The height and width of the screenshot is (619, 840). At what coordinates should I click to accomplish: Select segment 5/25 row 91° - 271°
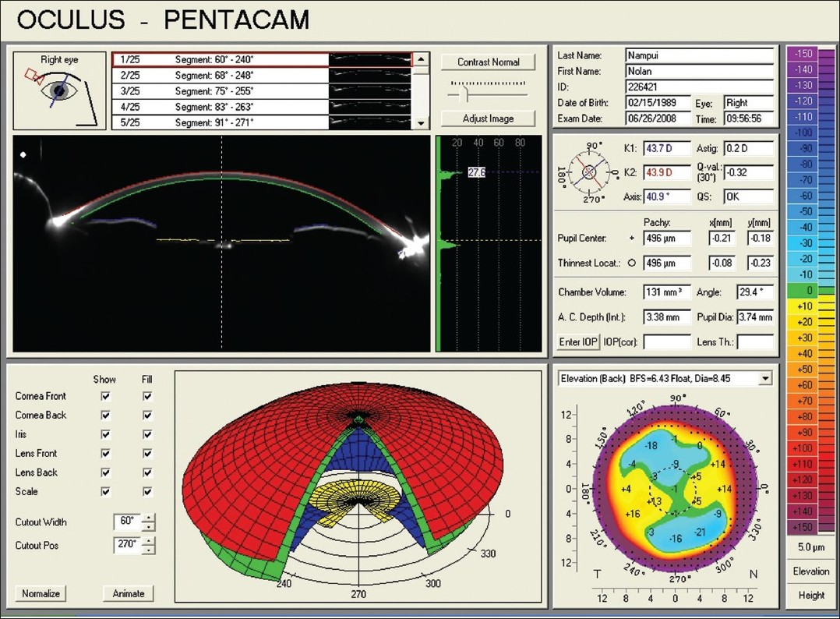click(x=262, y=122)
